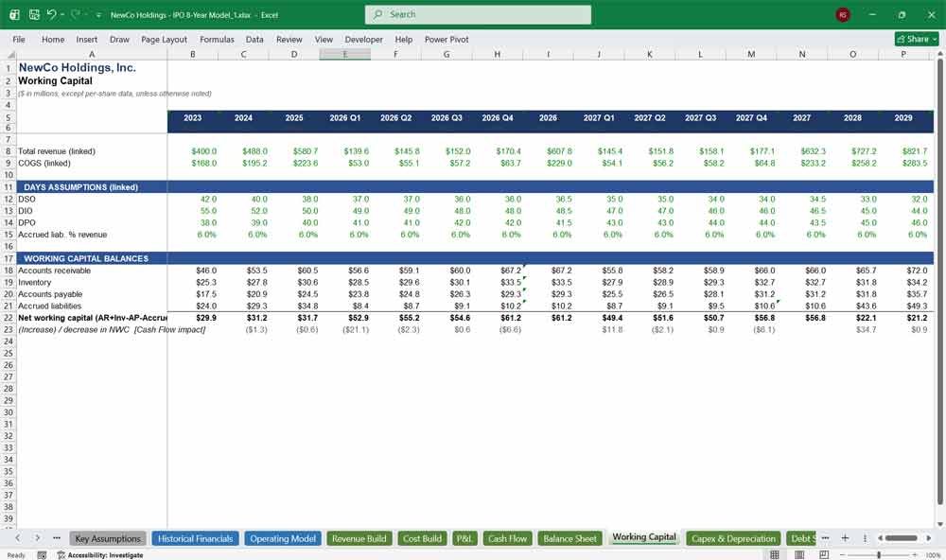Switch to Revenue Build sheet
Screen dimensions: 946x560
click(x=359, y=538)
